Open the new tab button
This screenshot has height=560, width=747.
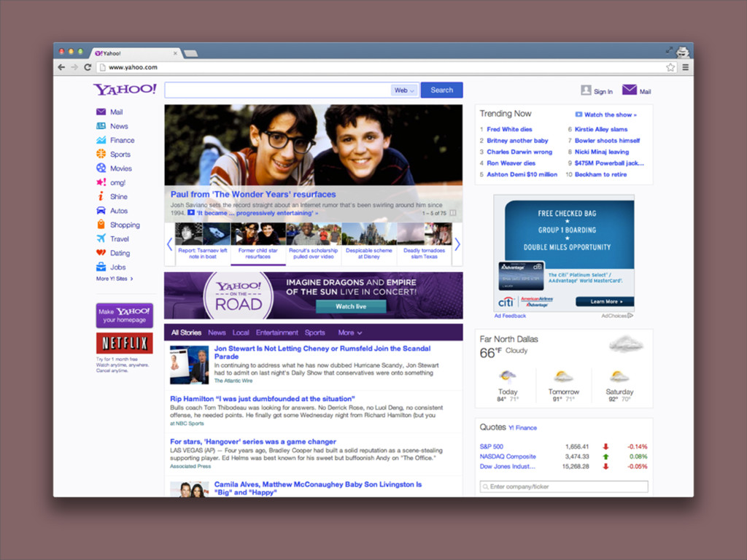pyautogui.click(x=191, y=53)
